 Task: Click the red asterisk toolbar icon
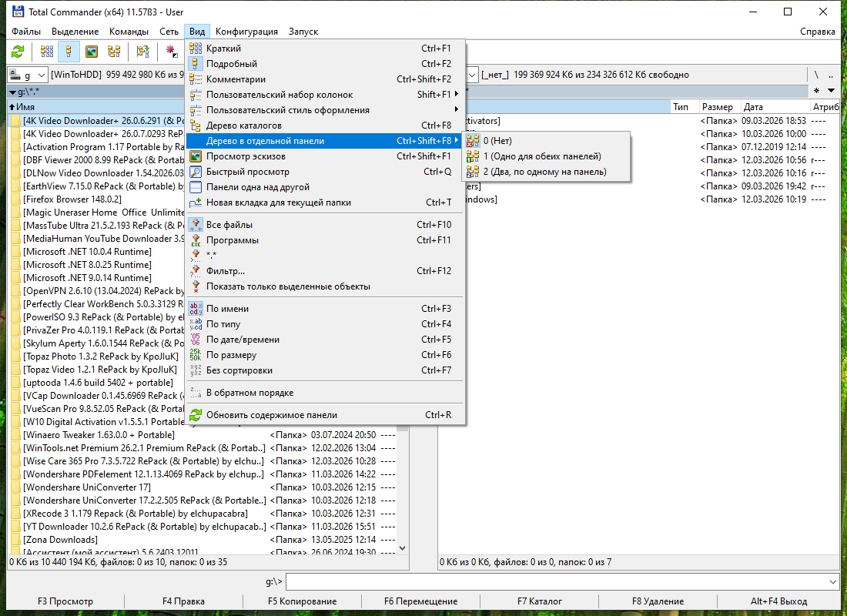(x=171, y=52)
